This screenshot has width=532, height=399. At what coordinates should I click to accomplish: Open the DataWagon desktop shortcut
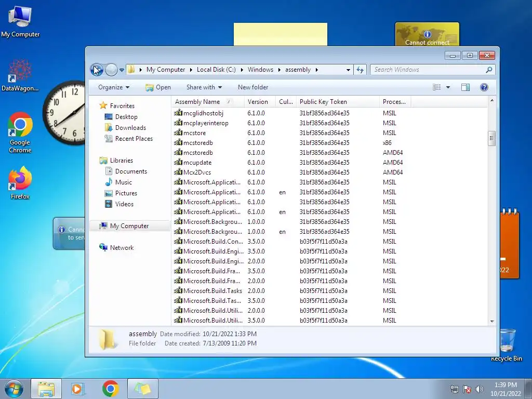point(20,75)
